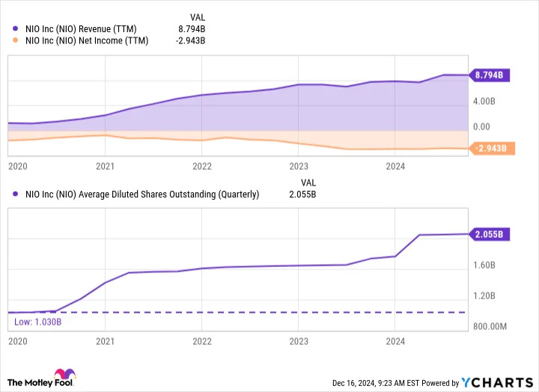The image size is (539, 392).
Task: Select the 8.794B revenue value flag
Action: tap(489, 75)
